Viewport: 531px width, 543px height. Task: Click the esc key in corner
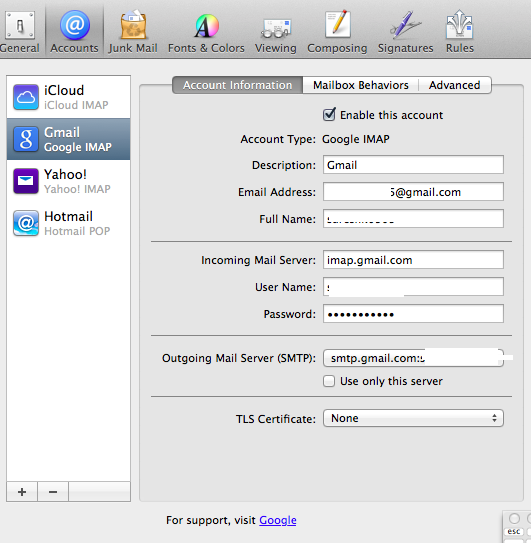point(514,531)
